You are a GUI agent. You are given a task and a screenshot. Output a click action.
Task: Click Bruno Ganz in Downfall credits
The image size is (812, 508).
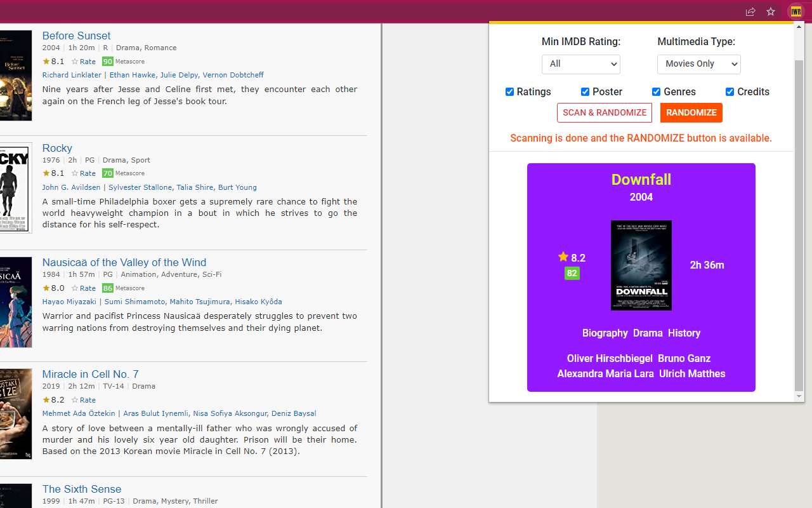(x=684, y=359)
